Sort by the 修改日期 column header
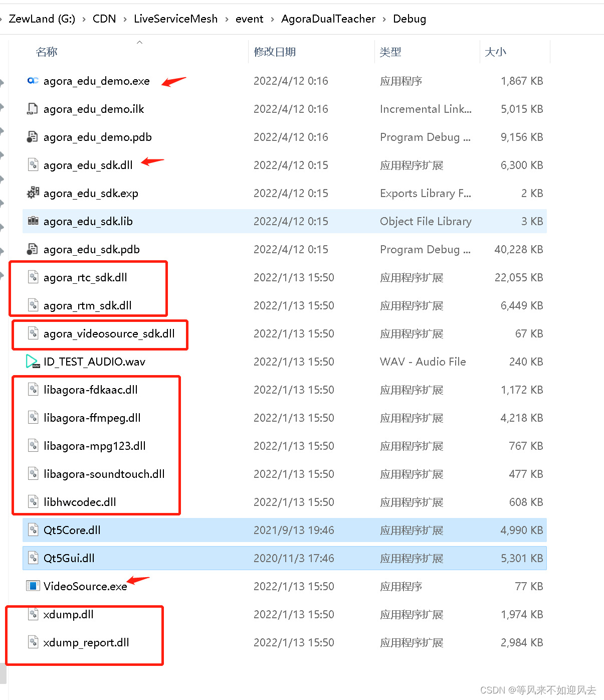604x700 pixels. point(275,52)
